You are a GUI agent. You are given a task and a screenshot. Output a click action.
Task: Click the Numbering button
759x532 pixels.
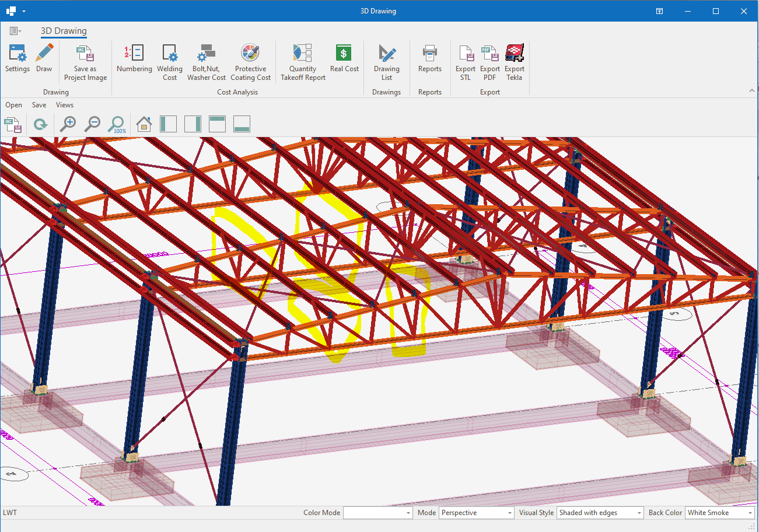pos(134,58)
